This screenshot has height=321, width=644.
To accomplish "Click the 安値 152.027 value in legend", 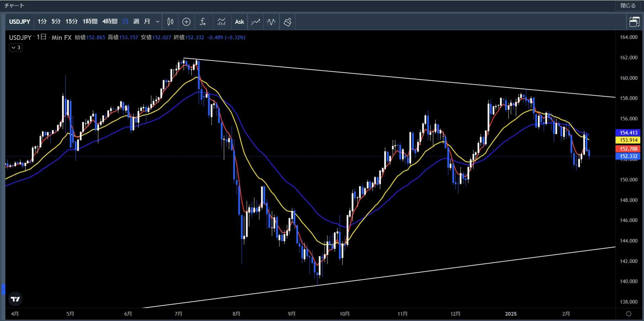I will 156,38.
